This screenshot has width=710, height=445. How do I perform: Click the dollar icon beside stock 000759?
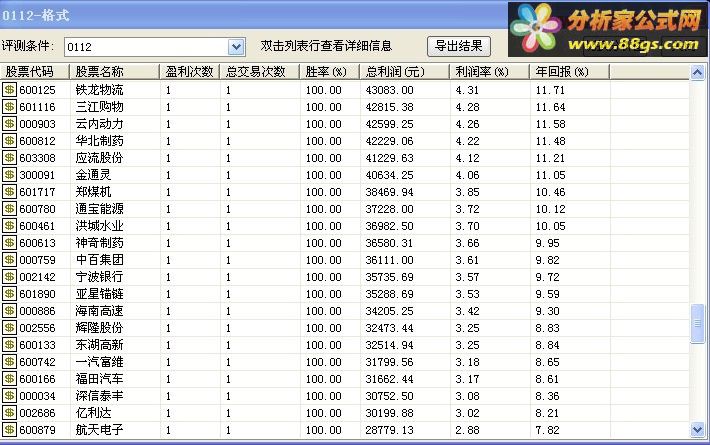[x=9, y=260]
